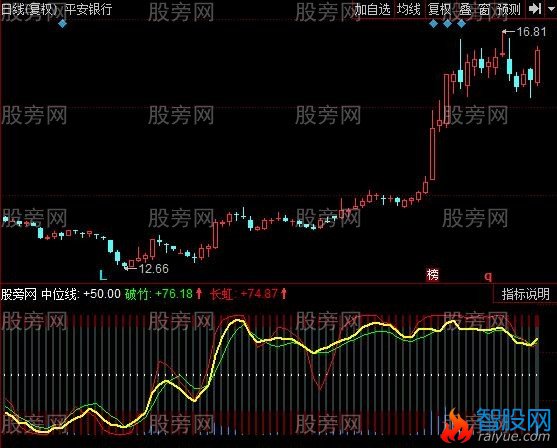Image resolution: width=557 pixels, height=448 pixels.
Task: Click the collapse-panel arrow icon
Action: pos(535,9)
